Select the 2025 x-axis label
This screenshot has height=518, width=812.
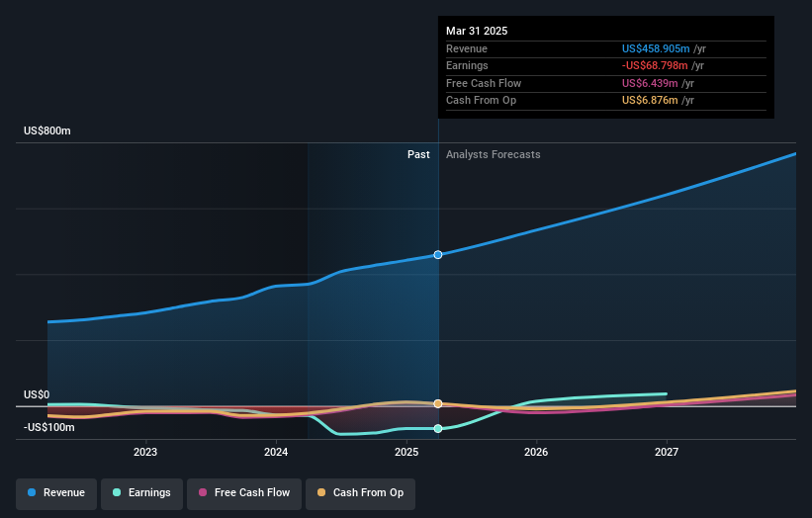click(x=406, y=452)
